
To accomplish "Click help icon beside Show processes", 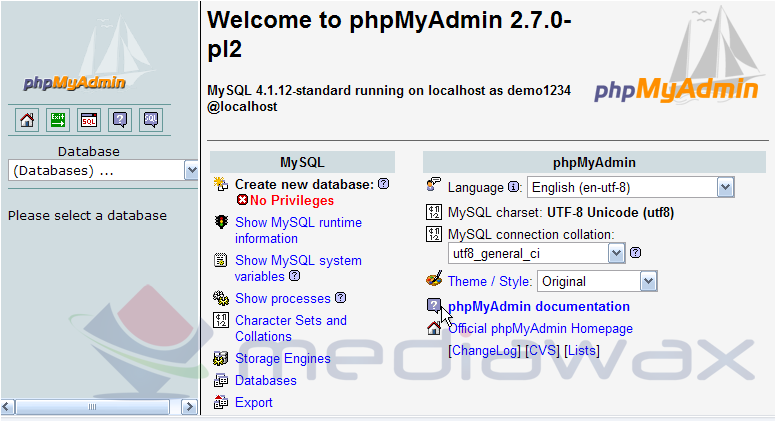I will (x=340, y=298).
